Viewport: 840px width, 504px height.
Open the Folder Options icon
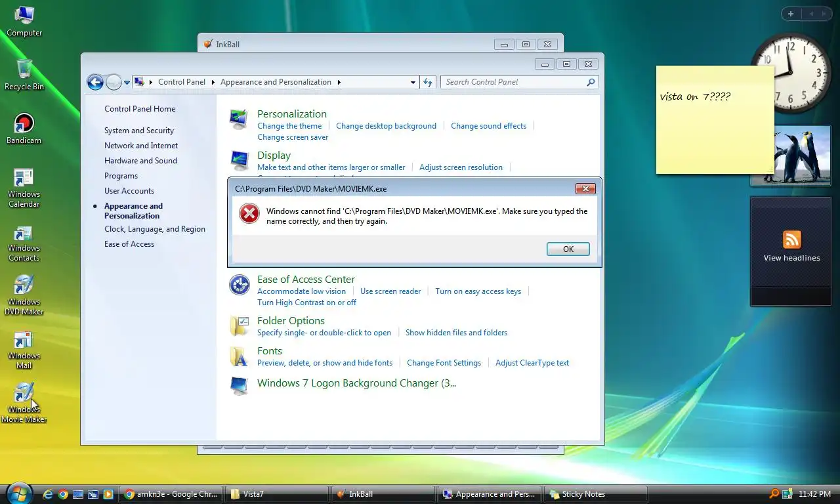[239, 326]
